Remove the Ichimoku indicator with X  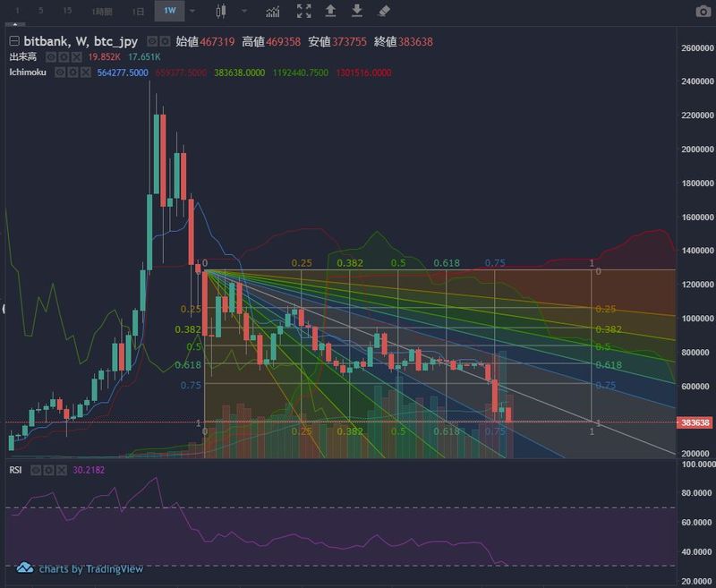(x=86, y=72)
